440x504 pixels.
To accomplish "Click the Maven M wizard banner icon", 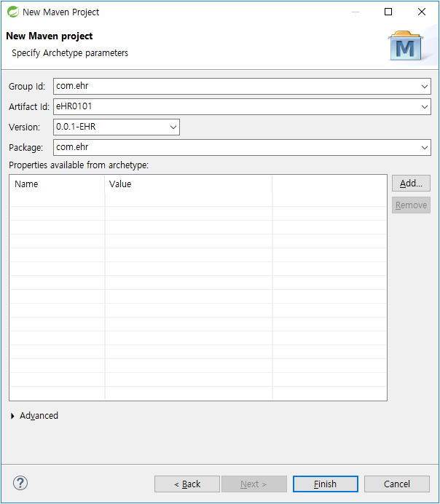I will point(406,46).
